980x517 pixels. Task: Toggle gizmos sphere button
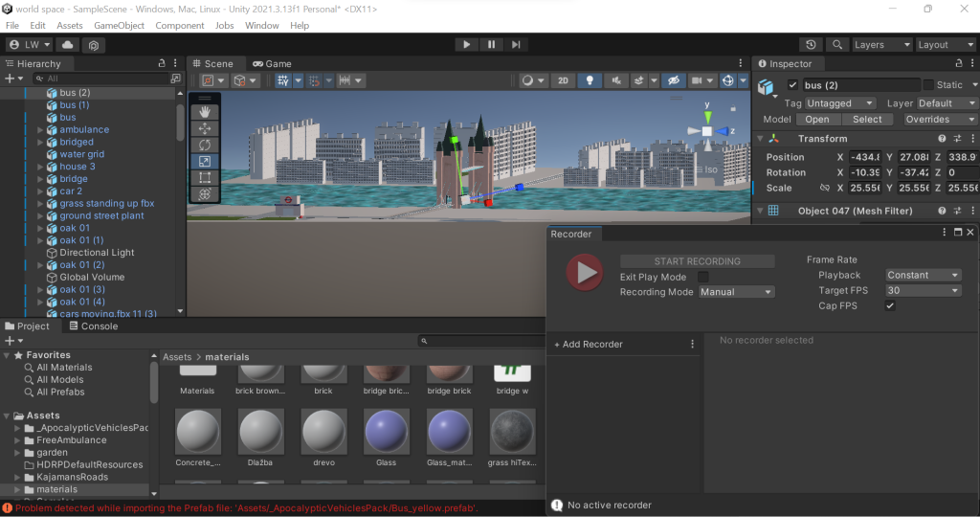[x=727, y=80]
